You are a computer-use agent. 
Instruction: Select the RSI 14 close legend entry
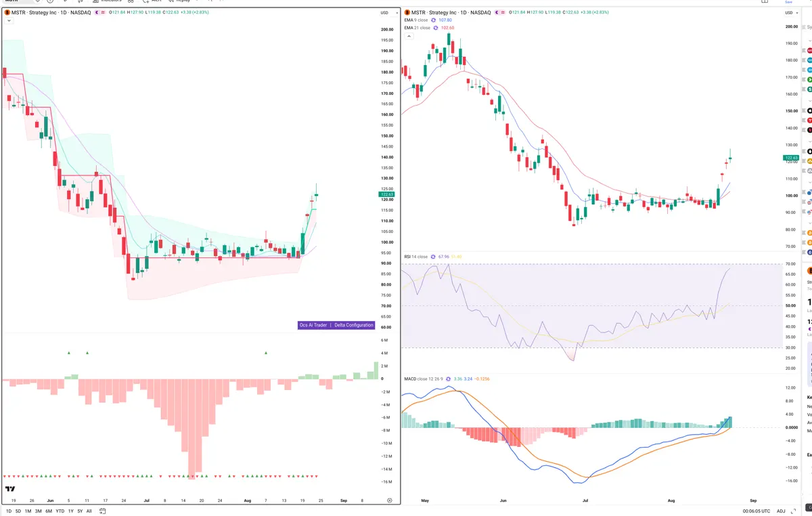415,257
